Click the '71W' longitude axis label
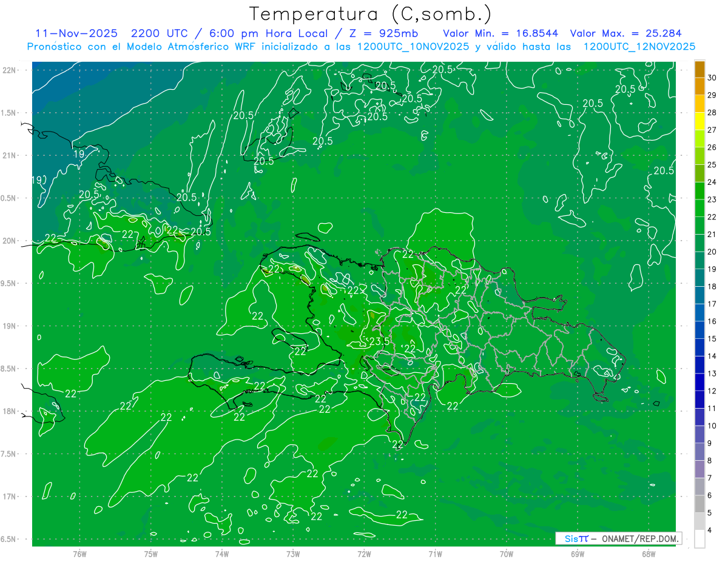 435,554
